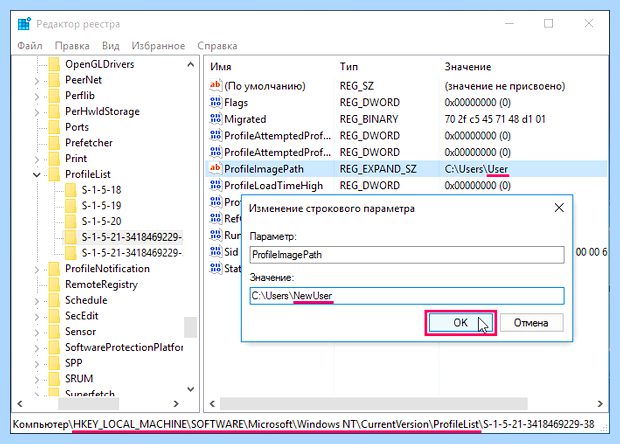
Task: Click the value 70 2f c5 45 71 48 d1 01
Action: (x=495, y=119)
